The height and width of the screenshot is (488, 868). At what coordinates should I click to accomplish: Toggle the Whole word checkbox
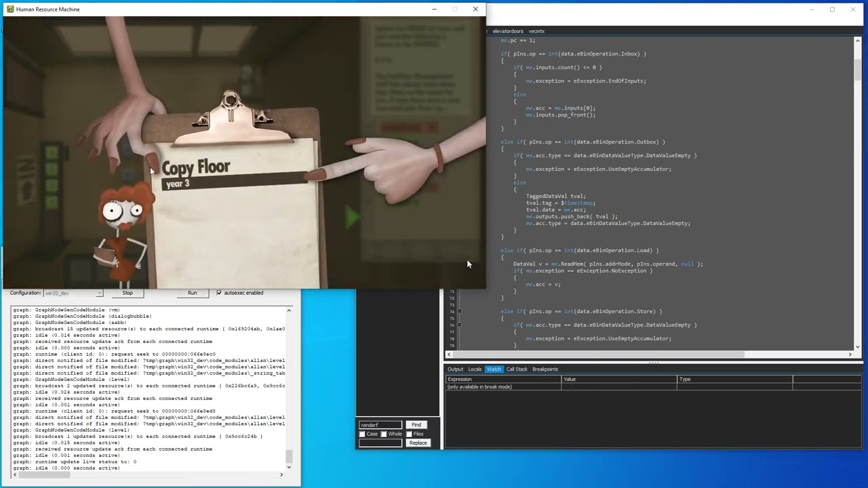coord(384,434)
